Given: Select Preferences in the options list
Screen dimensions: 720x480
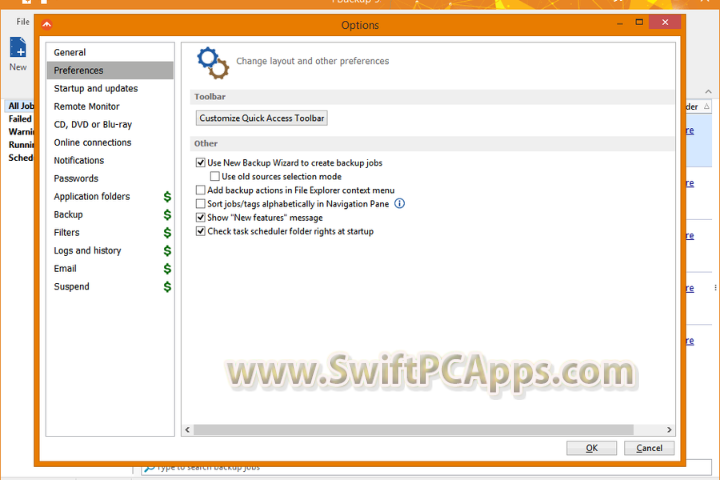Looking at the screenshot, I should coord(110,70).
